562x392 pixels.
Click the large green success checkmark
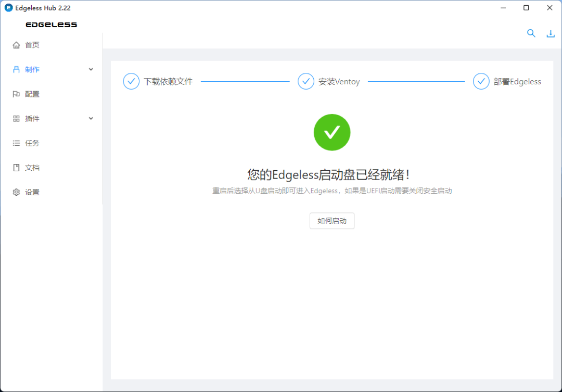point(332,132)
